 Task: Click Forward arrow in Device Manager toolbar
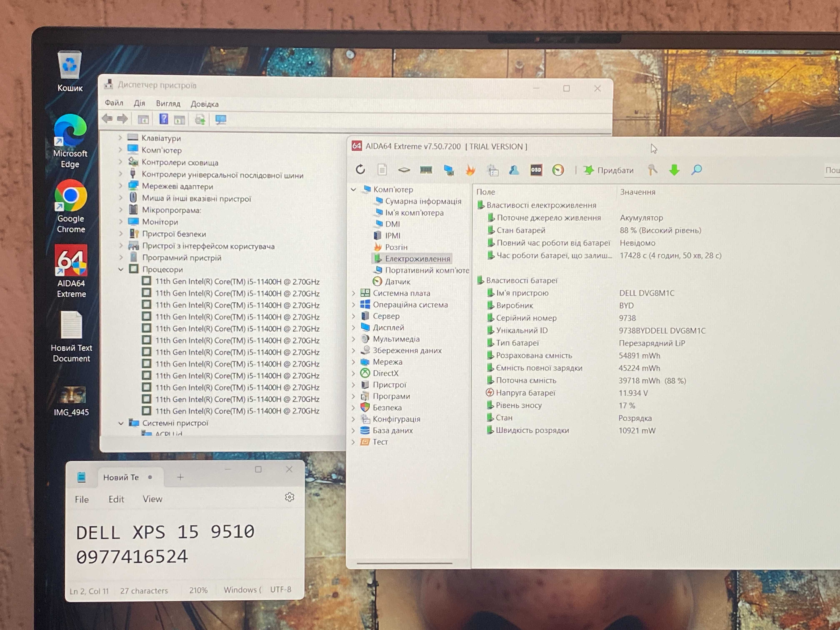pyautogui.click(x=122, y=119)
